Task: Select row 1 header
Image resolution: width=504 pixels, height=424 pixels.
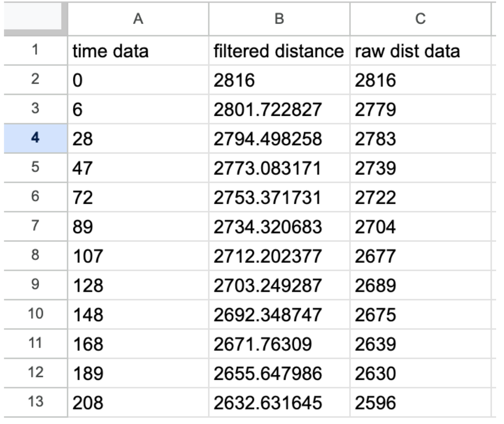Action: (x=35, y=50)
